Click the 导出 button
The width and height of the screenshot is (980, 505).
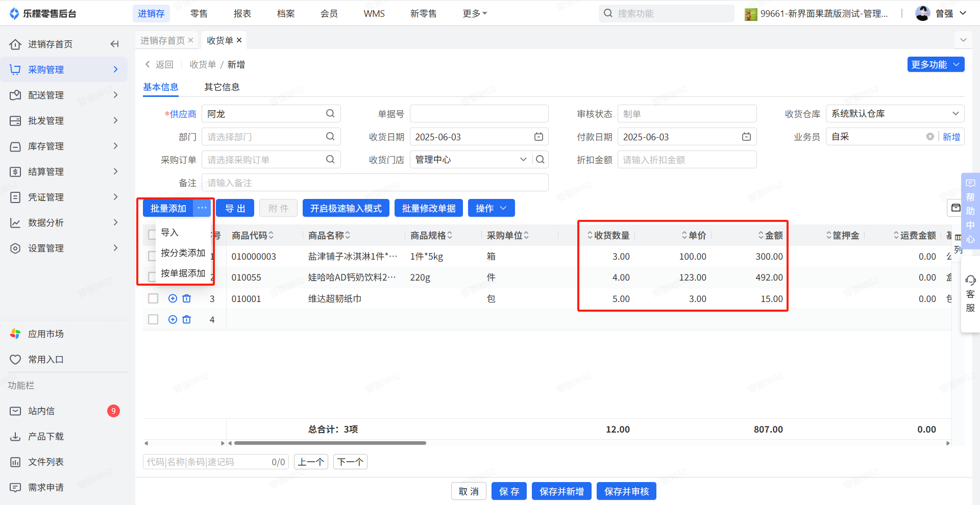click(x=235, y=208)
